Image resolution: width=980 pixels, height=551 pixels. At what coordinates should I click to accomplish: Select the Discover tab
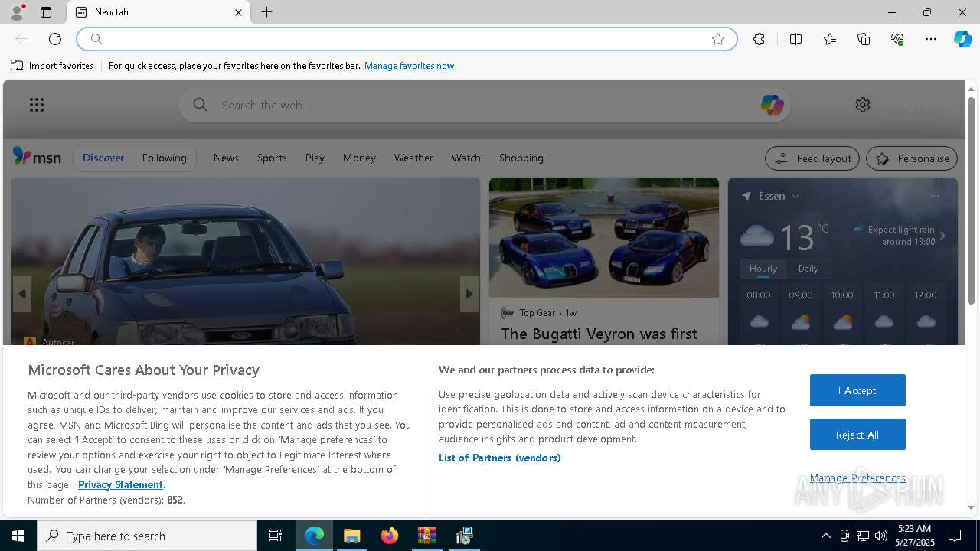103,158
